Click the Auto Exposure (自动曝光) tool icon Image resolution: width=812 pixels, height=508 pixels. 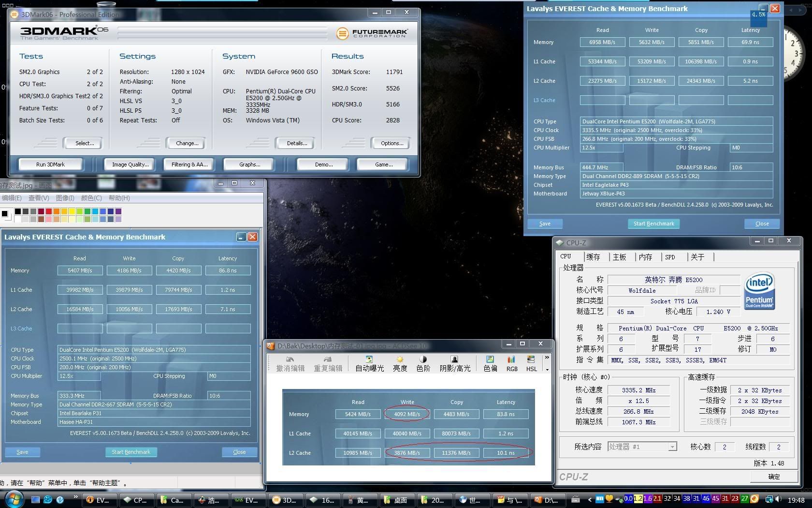pos(369,360)
